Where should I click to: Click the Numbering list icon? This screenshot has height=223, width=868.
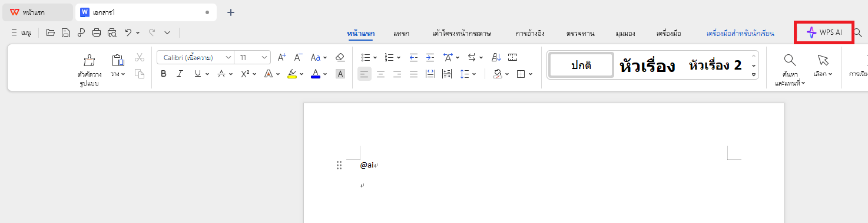[389, 57]
